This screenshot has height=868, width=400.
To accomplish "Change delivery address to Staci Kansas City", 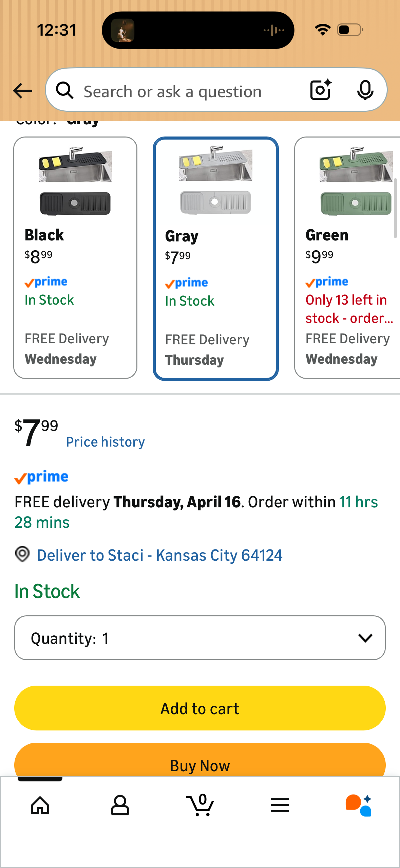I will pyautogui.click(x=159, y=555).
